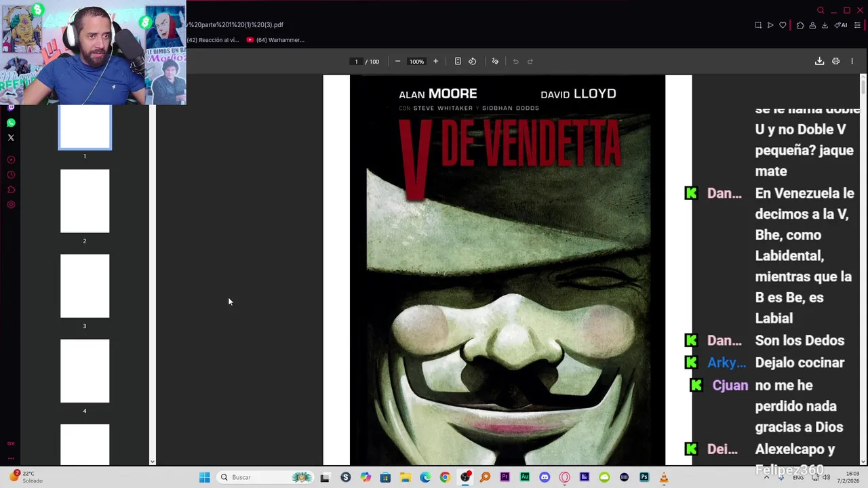The image size is (868, 488).
Task: Zoom in the PDF with plus button
Action: pyautogui.click(x=435, y=61)
